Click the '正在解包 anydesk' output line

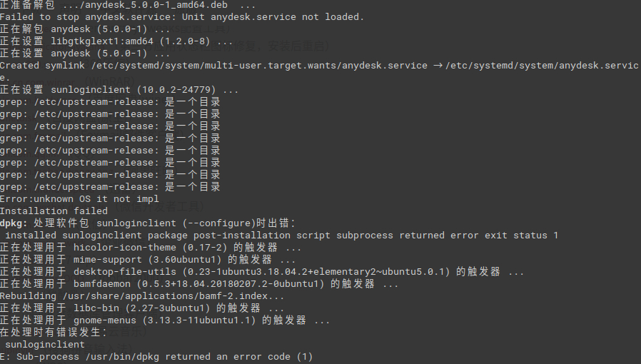85,29
